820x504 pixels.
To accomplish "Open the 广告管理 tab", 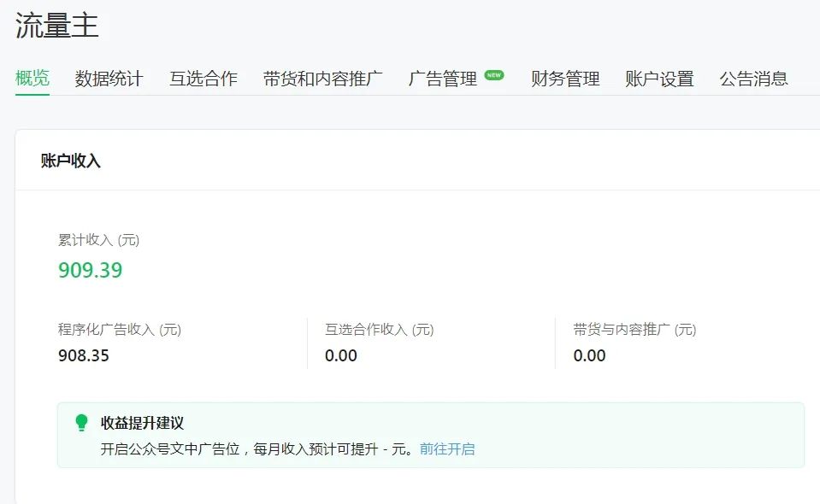I will (x=443, y=79).
